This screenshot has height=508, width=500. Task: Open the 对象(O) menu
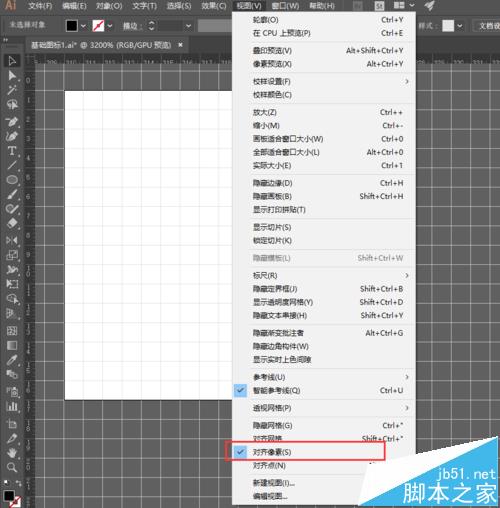tap(109, 6)
